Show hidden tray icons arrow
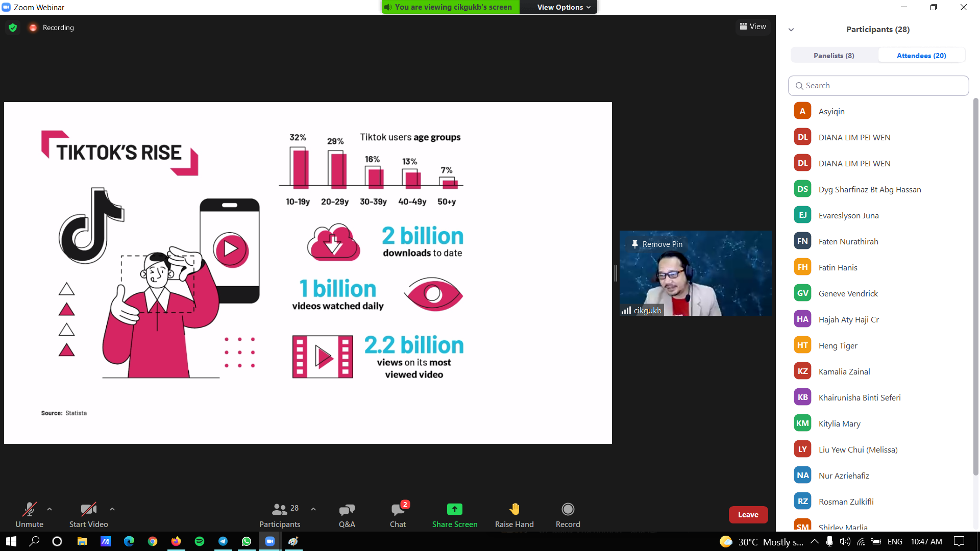This screenshot has height=551, width=980. (x=815, y=541)
